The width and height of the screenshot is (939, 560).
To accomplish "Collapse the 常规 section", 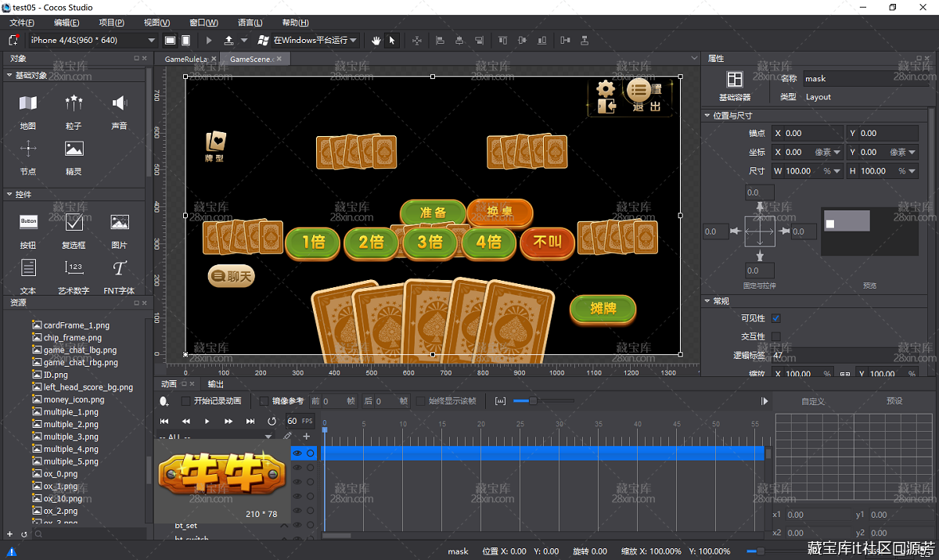I will pyautogui.click(x=707, y=301).
